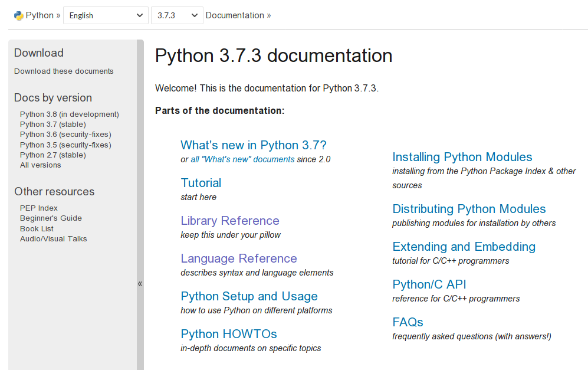Select Python 3.8 (in development) docs
This screenshot has height=370, width=588.
point(69,114)
